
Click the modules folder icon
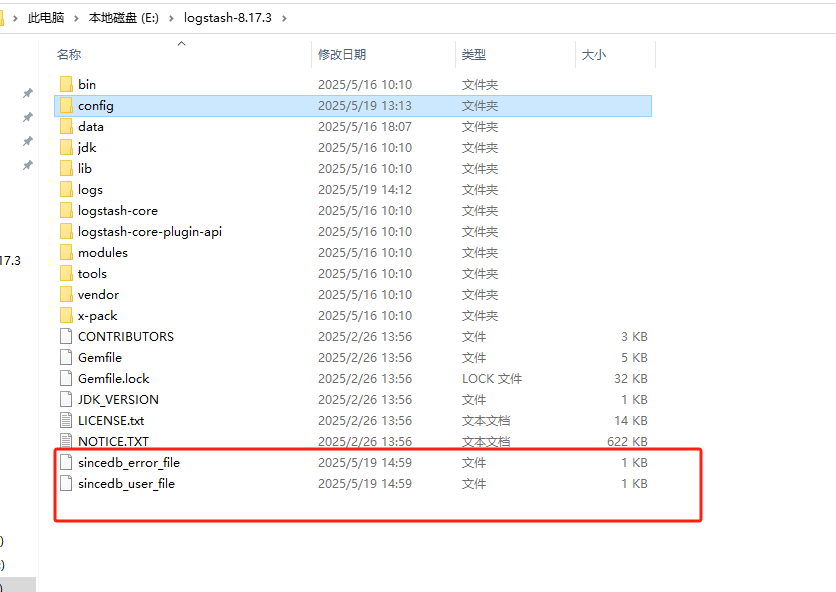coord(66,252)
